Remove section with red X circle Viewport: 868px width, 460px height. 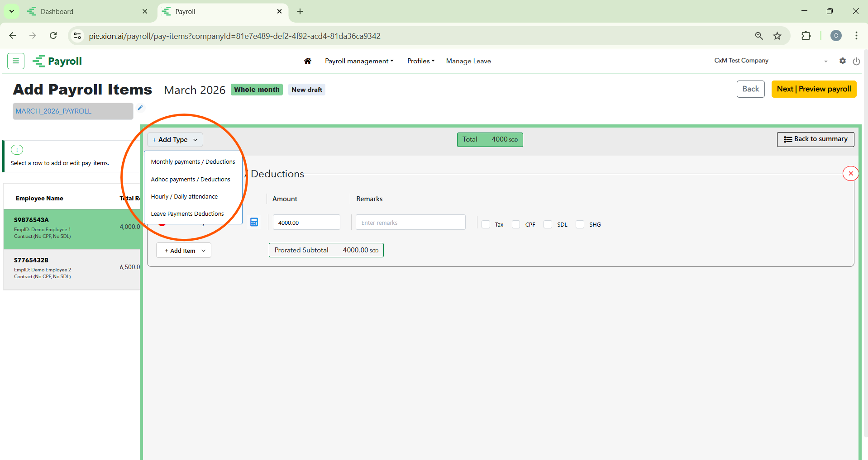[x=850, y=173]
